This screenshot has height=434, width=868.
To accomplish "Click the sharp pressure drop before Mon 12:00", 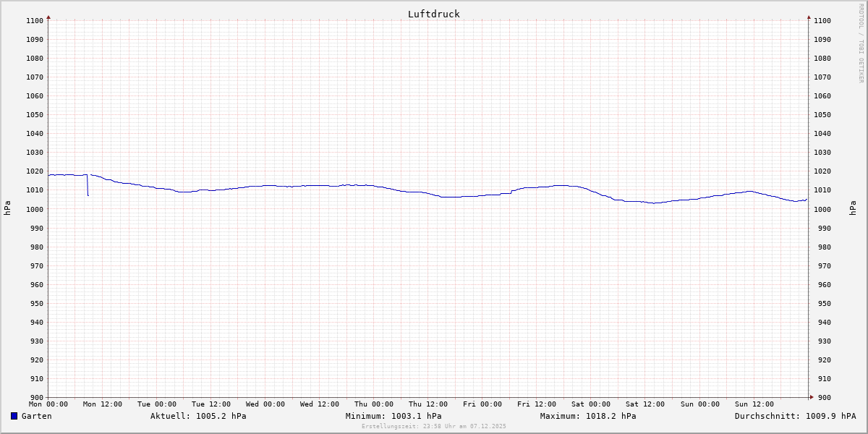I will (88, 187).
